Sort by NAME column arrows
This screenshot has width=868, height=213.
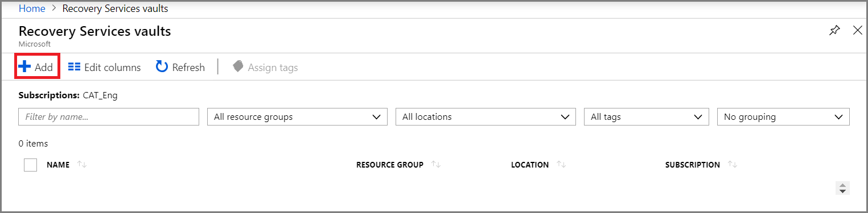tap(81, 165)
